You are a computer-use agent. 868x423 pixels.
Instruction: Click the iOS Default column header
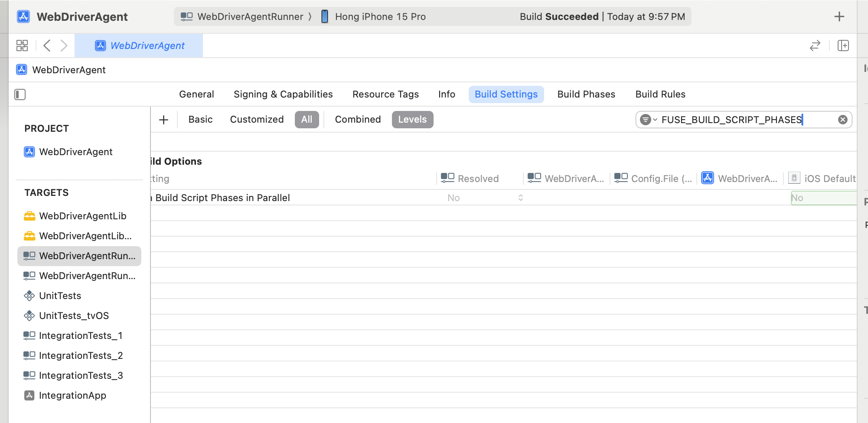click(x=822, y=179)
